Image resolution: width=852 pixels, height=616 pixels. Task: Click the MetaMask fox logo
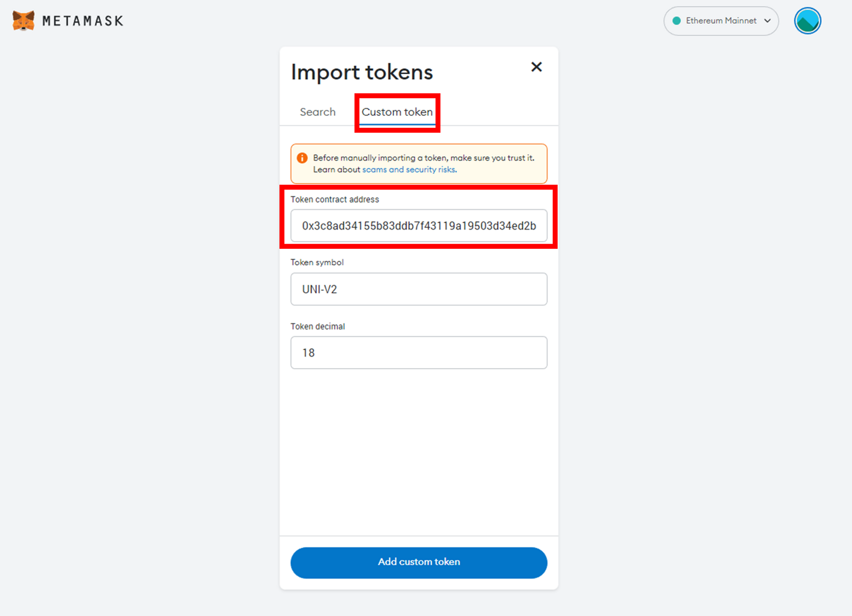23,20
